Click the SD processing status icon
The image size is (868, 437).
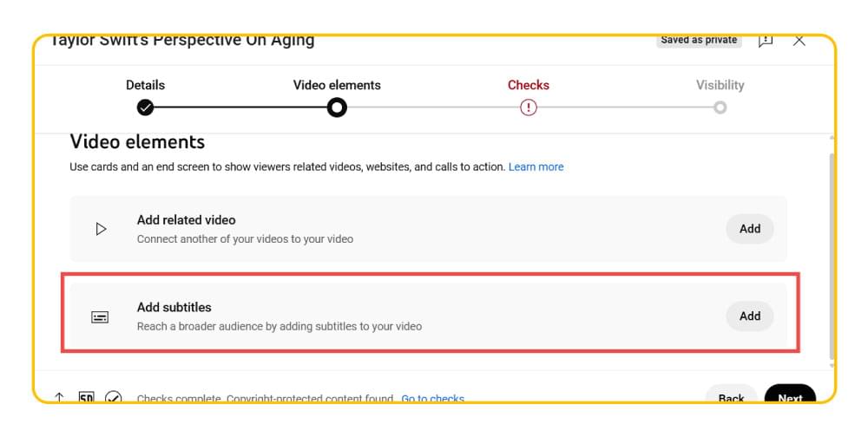(x=86, y=397)
